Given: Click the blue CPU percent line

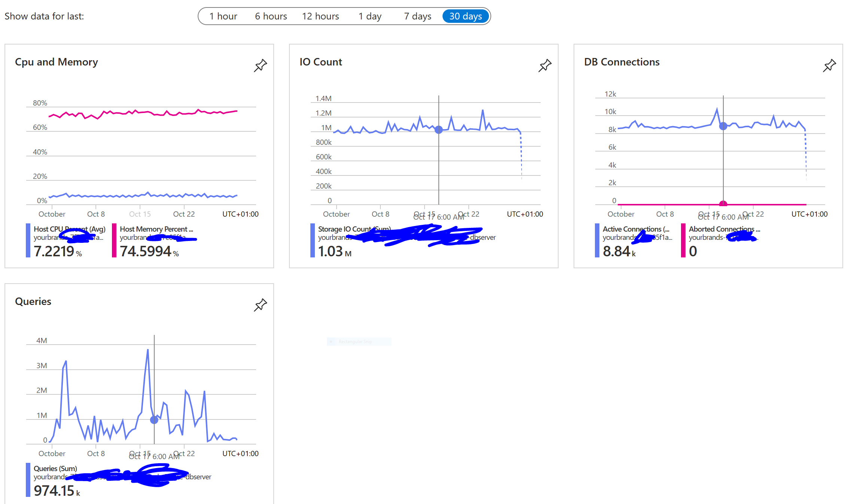Looking at the screenshot, I should (143, 195).
